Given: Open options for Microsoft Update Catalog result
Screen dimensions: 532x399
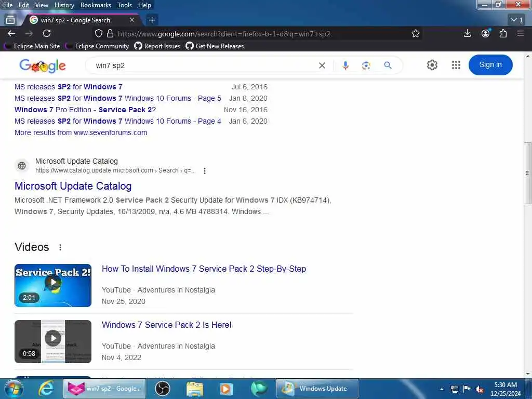Looking at the screenshot, I should 204,170.
